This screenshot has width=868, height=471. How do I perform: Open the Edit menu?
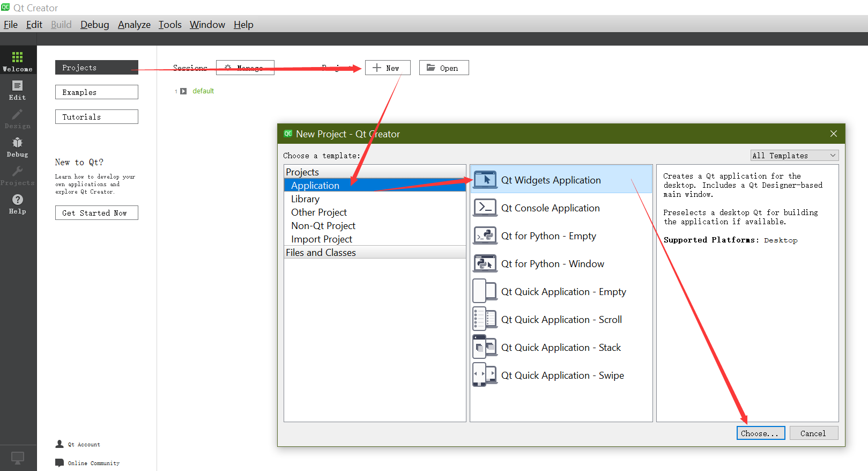34,25
